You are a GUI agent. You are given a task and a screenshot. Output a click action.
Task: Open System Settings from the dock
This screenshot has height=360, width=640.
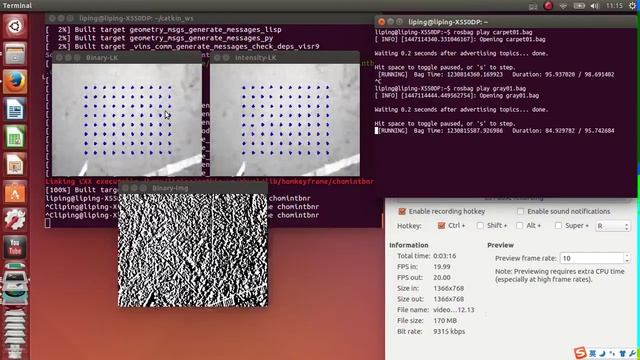click(x=15, y=220)
